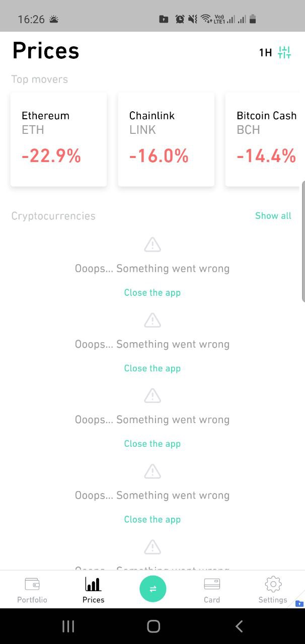Change the 1H time period selector
Viewport: 305px width, 644px height.
265,52
